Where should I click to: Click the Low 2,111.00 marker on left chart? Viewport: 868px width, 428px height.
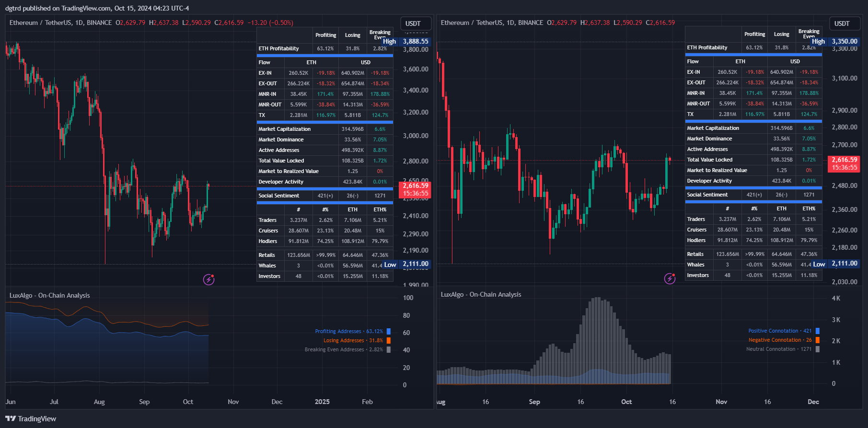pos(406,264)
